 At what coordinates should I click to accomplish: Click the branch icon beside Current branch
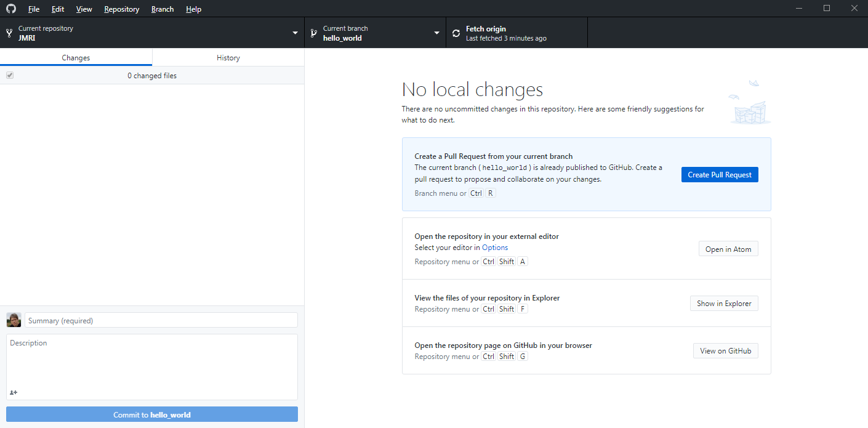click(313, 33)
